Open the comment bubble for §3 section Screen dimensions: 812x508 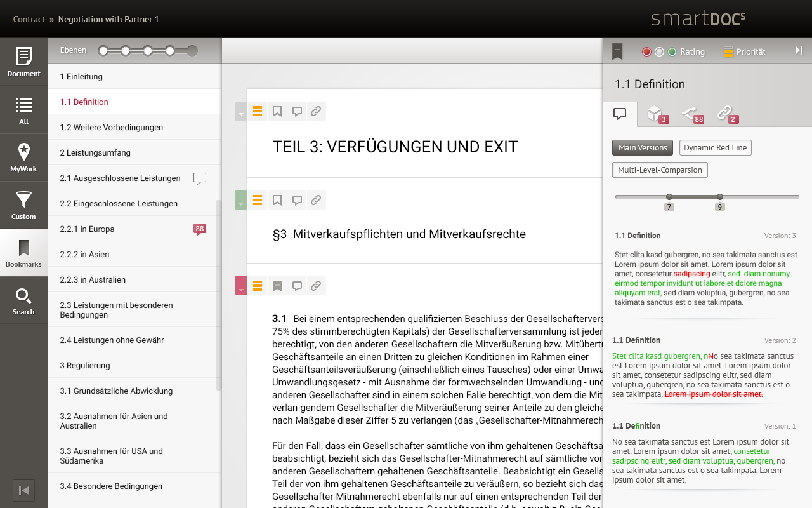(297, 199)
